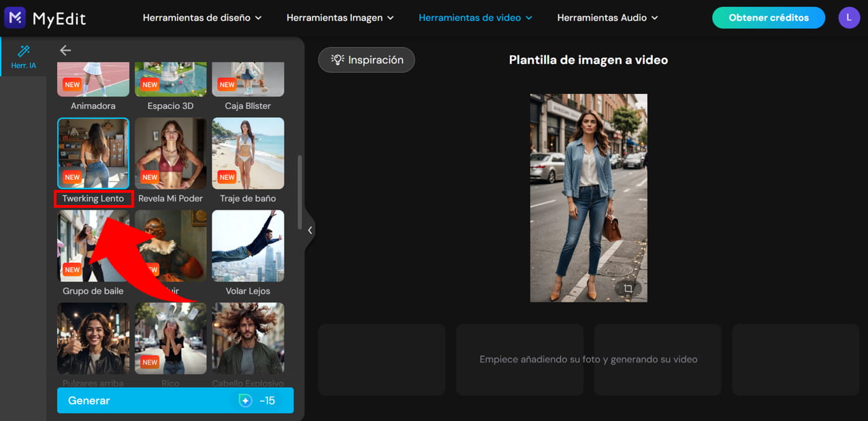This screenshot has width=868, height=421.
Task: Click the Generar button
Action: (x=174, y=401)
